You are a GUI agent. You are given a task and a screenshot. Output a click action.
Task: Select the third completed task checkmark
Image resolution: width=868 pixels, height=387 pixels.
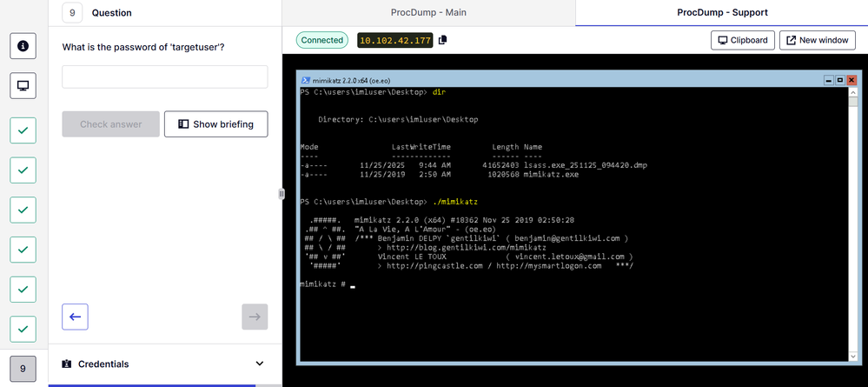pyautogui.click(x=23, y=210)
